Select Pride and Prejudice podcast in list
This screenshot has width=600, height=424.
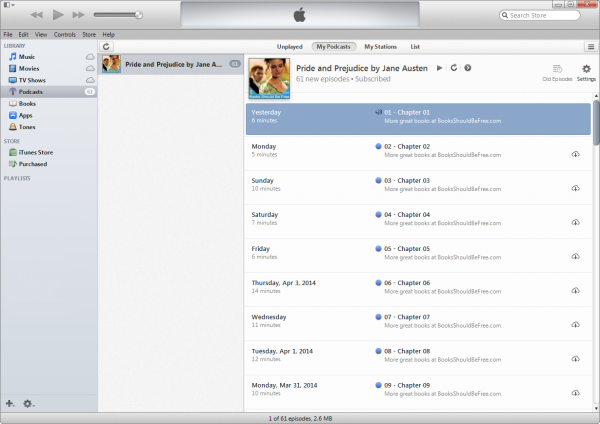tap(171, 64)
